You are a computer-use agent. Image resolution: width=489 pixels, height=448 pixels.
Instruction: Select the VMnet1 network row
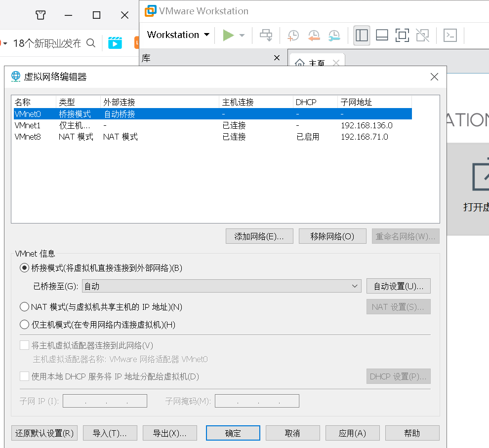click(x=213, y=125)
